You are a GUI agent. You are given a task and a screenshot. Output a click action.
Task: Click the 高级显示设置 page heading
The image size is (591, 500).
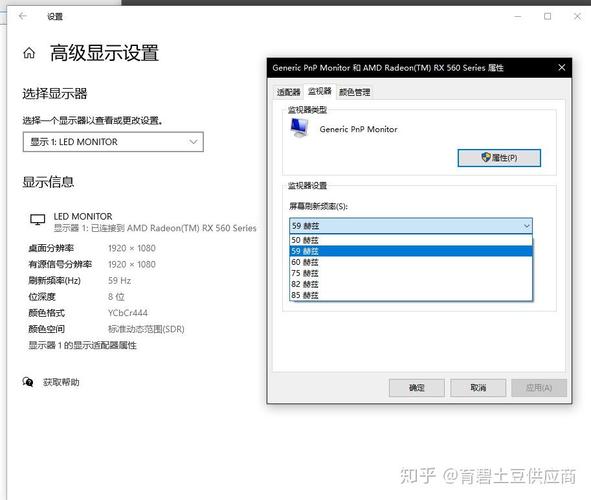pyautogui.click(x=104, y=53)
